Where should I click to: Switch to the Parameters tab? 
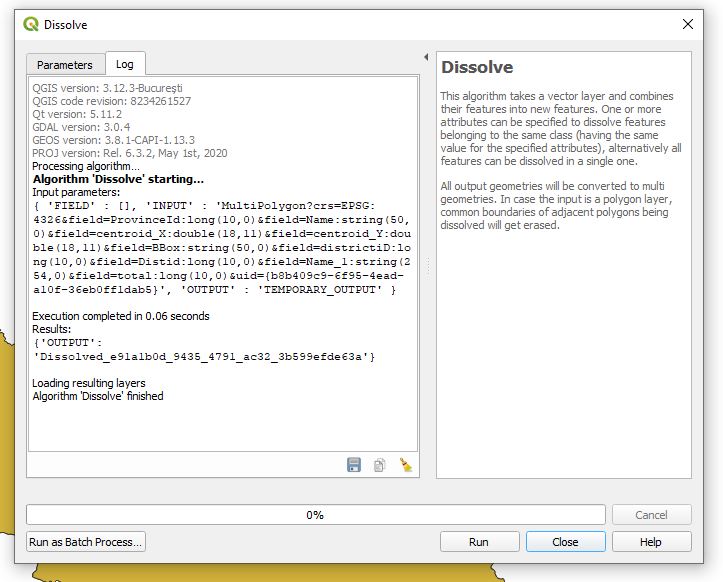coord(65,65)
